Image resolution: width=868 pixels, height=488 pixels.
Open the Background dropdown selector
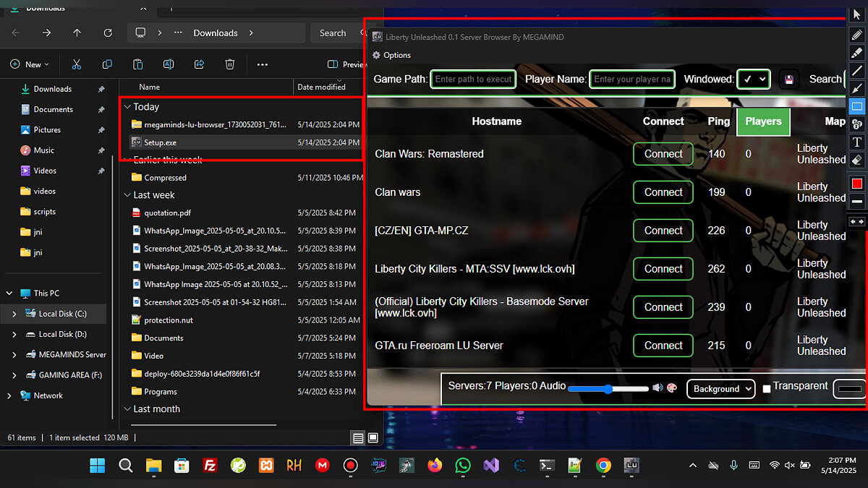pos(720,389)
